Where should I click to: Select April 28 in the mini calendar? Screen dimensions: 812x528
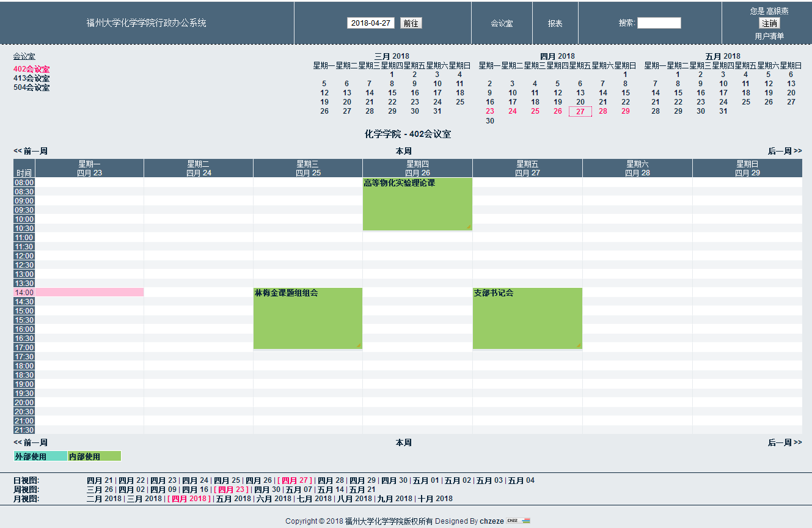[x=603, y=111]
